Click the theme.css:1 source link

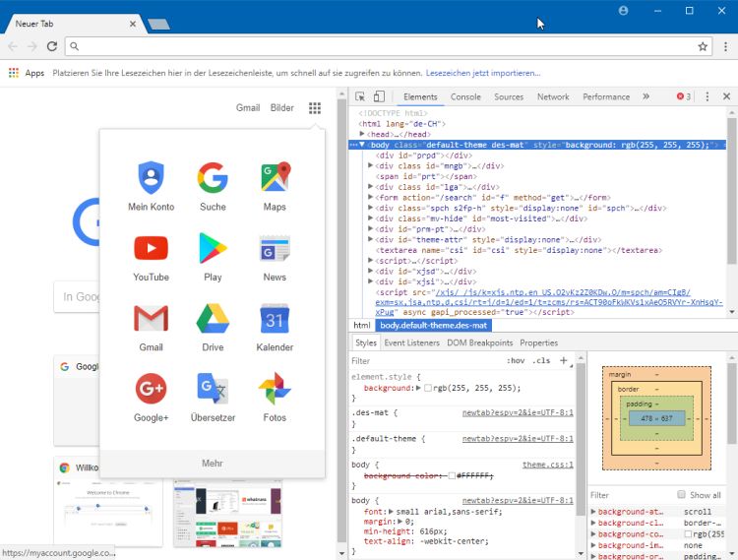547,464
